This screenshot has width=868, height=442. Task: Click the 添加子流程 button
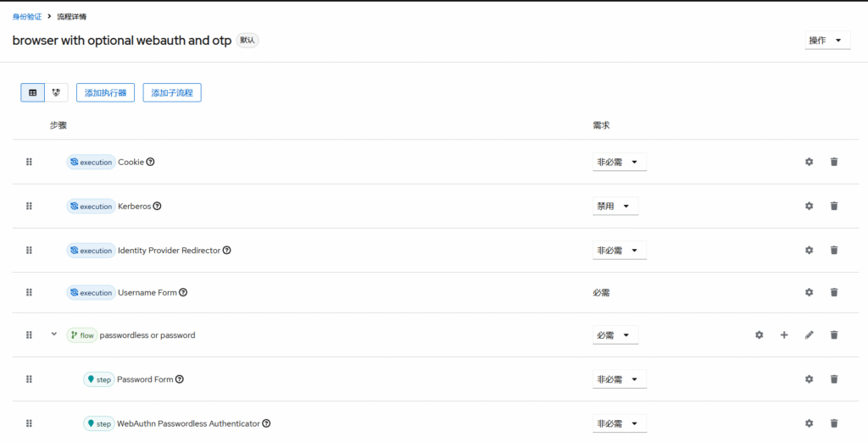coord(171,92)
